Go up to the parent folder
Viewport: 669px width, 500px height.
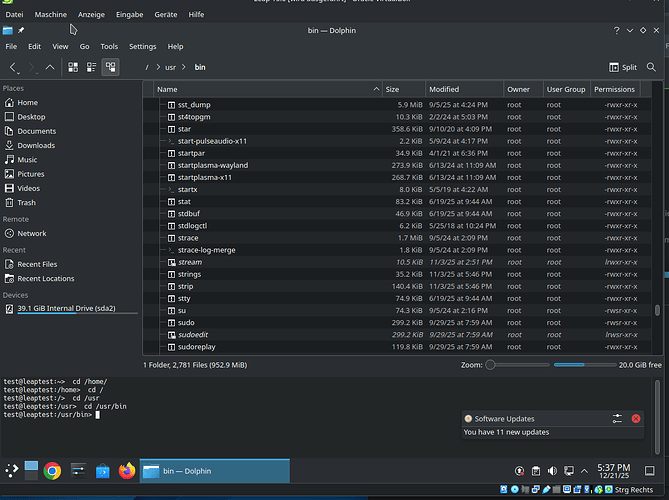(50, 67)
